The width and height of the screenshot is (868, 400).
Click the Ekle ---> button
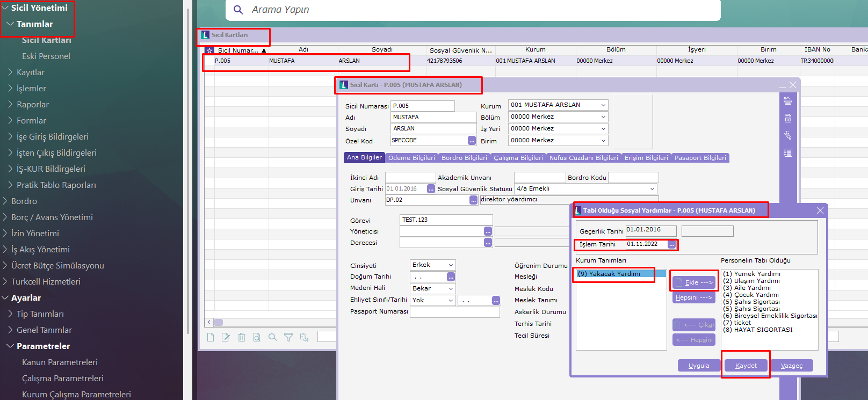point(694,282)
